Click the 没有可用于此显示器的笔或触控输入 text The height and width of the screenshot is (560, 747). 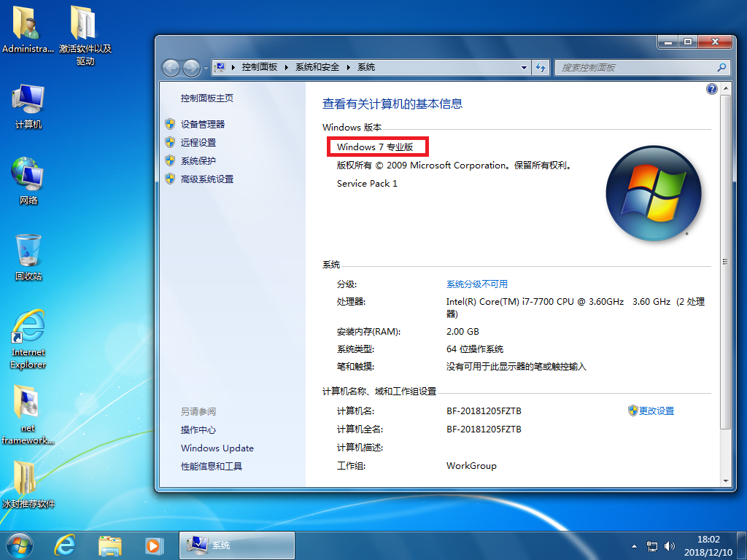pos(516,367)
